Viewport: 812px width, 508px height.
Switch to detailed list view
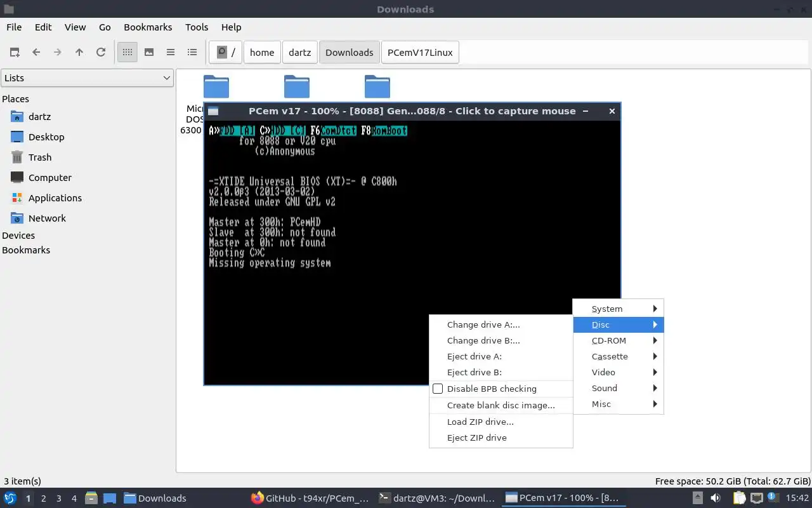click(x=192, y=52)
